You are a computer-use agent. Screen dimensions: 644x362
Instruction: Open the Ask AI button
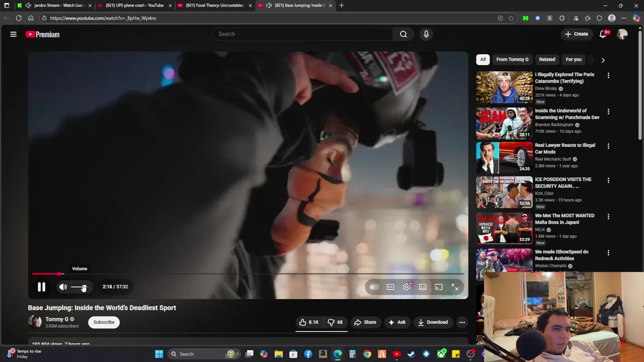(x=397, y=322)
